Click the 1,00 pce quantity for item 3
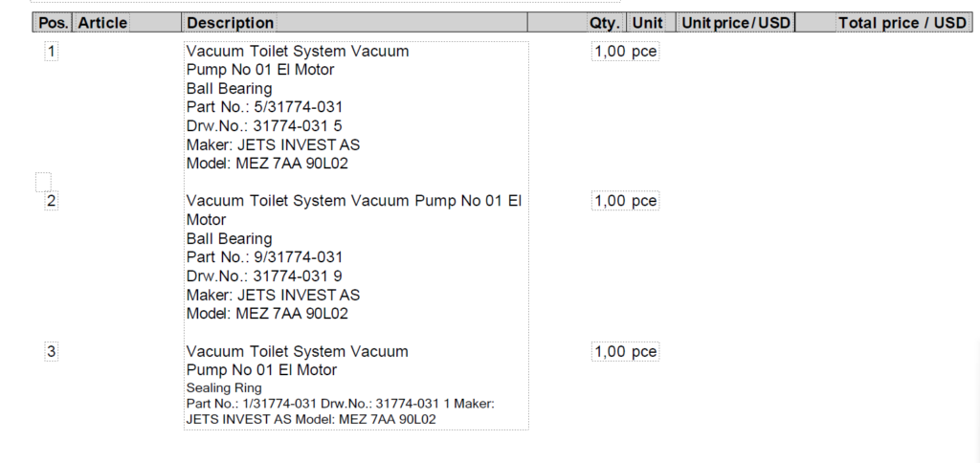The height and width of the screenshot is (463, 980). pos(625,352)
